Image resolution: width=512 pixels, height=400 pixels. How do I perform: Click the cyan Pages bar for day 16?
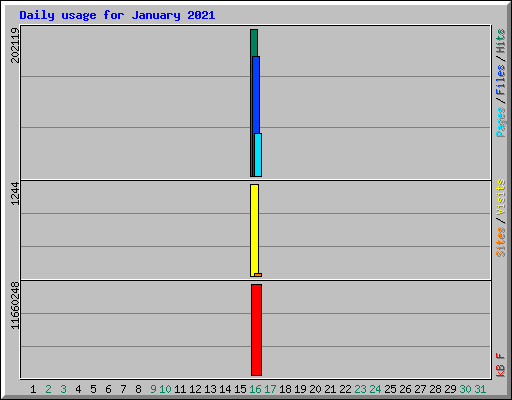(258, 155)
